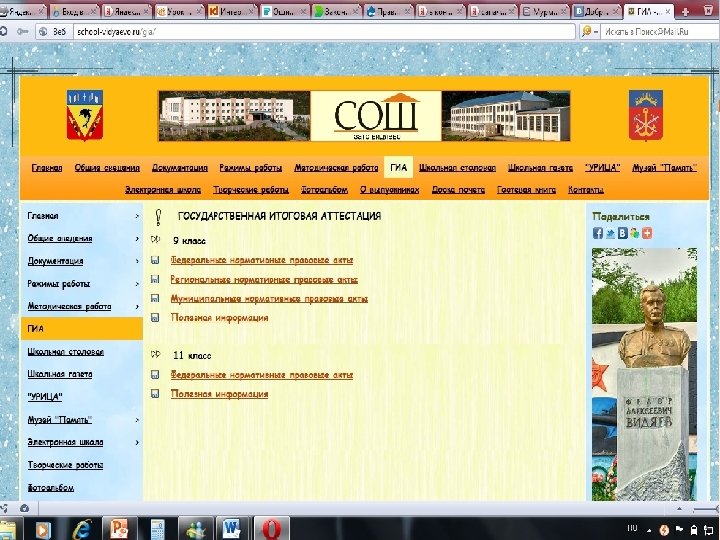Open '"УРИЦА"' in the left sidebar

(x=45, y=397)
